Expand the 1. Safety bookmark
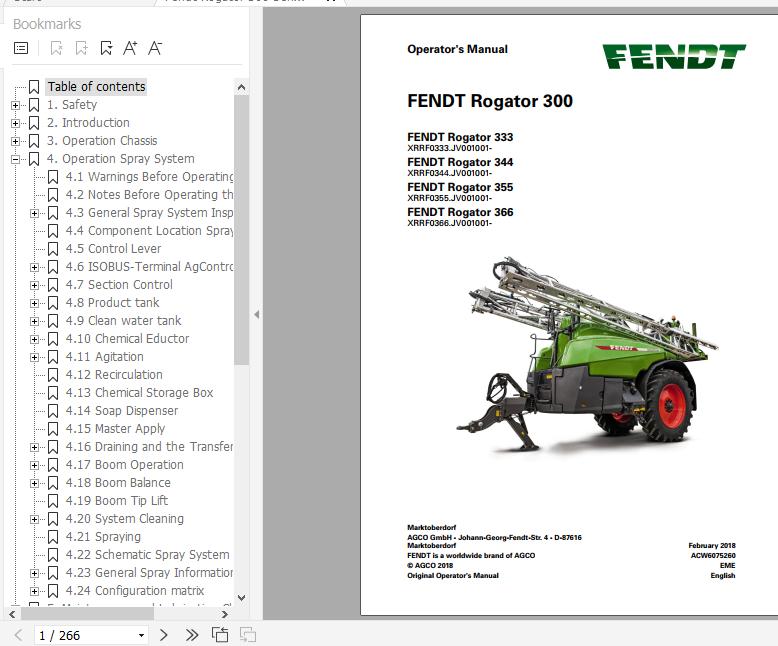 [15, 105]
